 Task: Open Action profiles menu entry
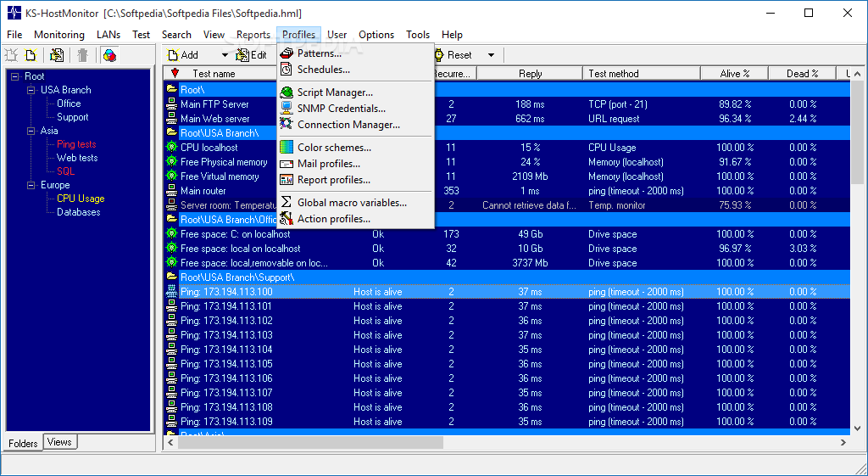tap(333, 219)
